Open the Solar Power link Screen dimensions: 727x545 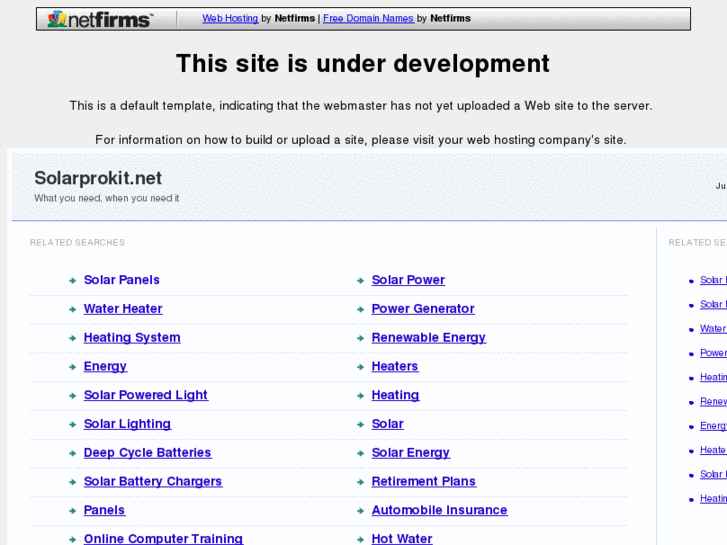[408, 280]
